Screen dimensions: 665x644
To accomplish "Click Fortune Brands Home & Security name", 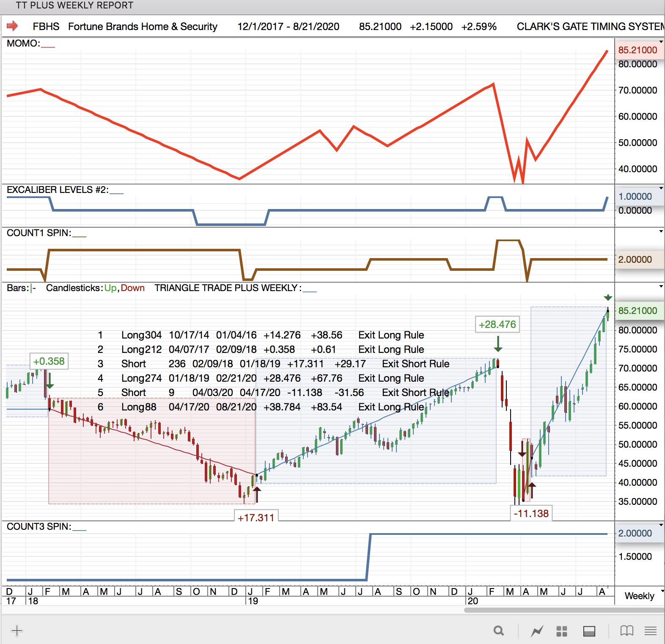I will (143, 27).
